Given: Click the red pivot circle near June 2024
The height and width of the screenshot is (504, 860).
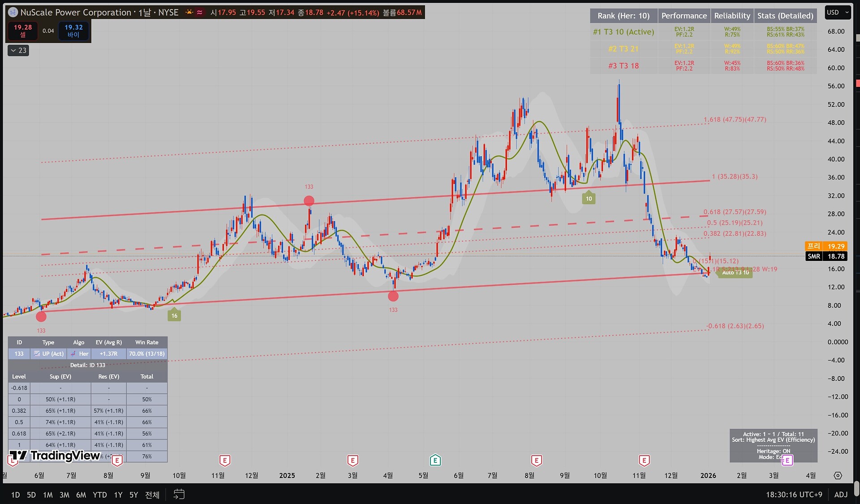Looking at the screenshot, I should (41, 317).
